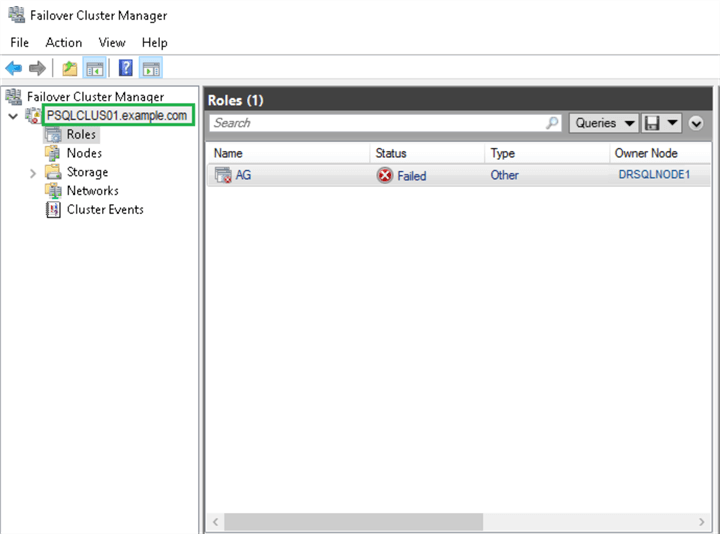This screenshot has width=720, height=534.
Task: Click the Up one level folder icon
Action: click(70, 68)
